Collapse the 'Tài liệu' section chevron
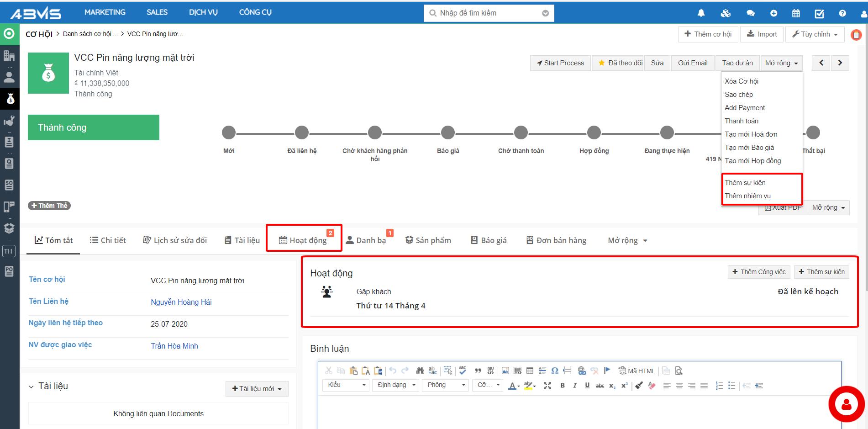 pos(31,387)
